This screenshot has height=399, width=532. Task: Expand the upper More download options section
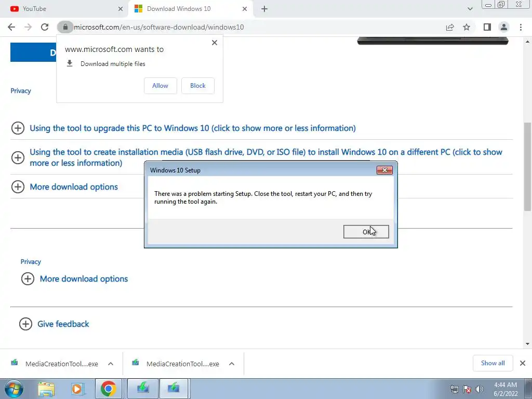(x=64, y=187)
